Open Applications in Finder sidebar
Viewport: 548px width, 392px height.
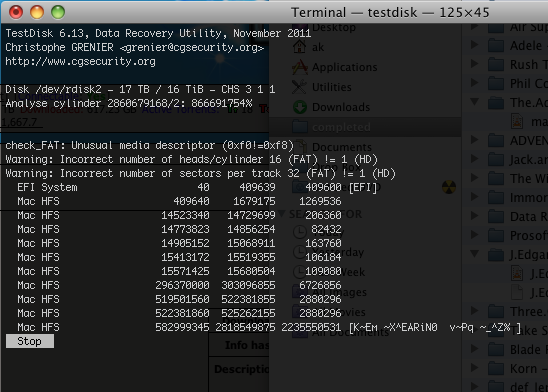coord(344,67)
